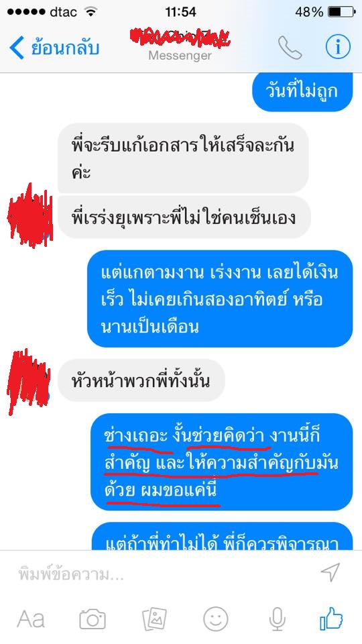Tap the send arrow icon
Image resolution: width=362 pixels, height=644 pixels.
pyautogui.click(x=330, y=572)
